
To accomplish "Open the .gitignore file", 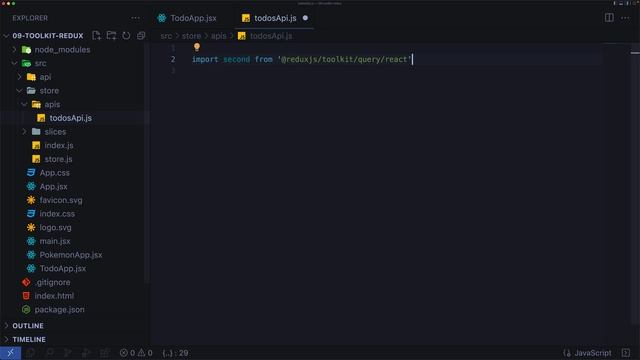I will (x=52, y=282).
